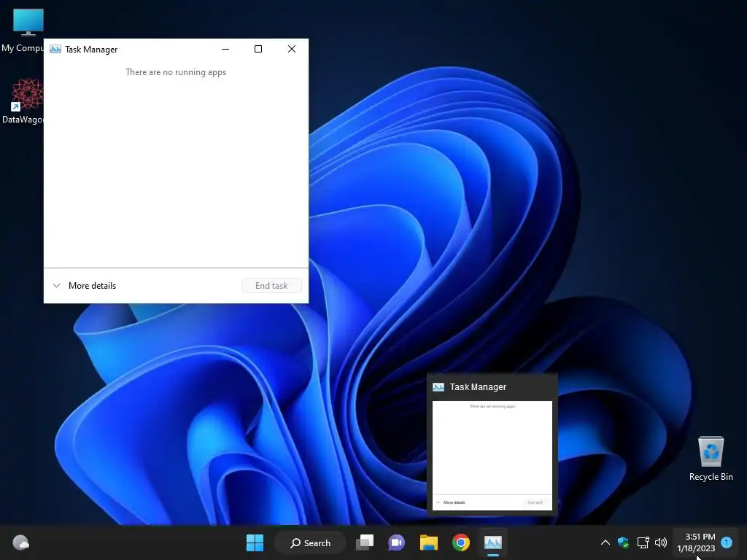Close the Task Manager window
747x560 pixels.
pos(292,49)
